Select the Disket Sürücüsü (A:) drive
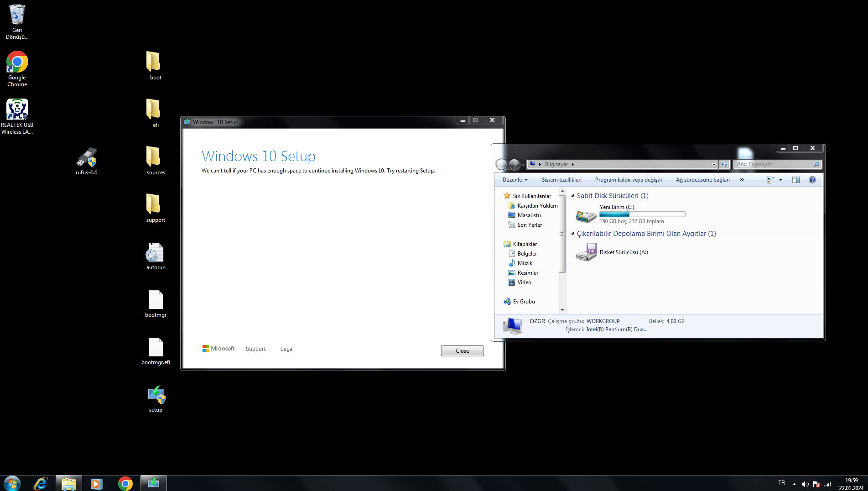This screenshot has width=868, height=491. (612, 252)
